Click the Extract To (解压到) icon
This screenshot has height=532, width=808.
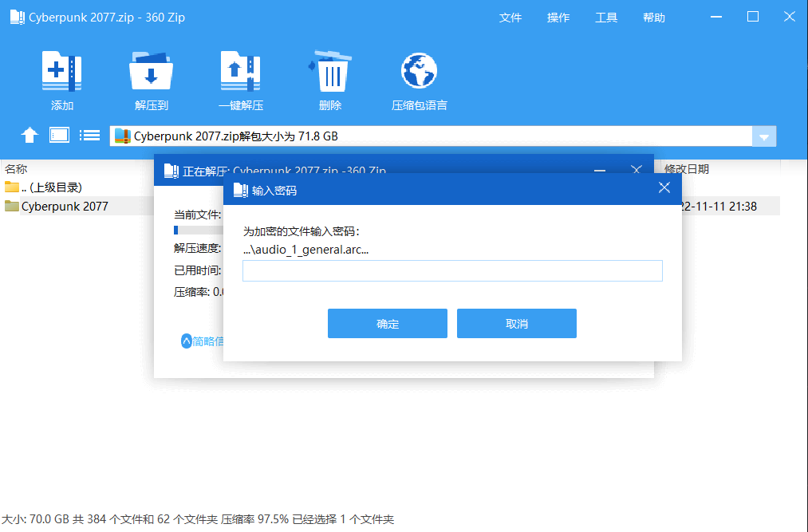(x=151, y=71)
